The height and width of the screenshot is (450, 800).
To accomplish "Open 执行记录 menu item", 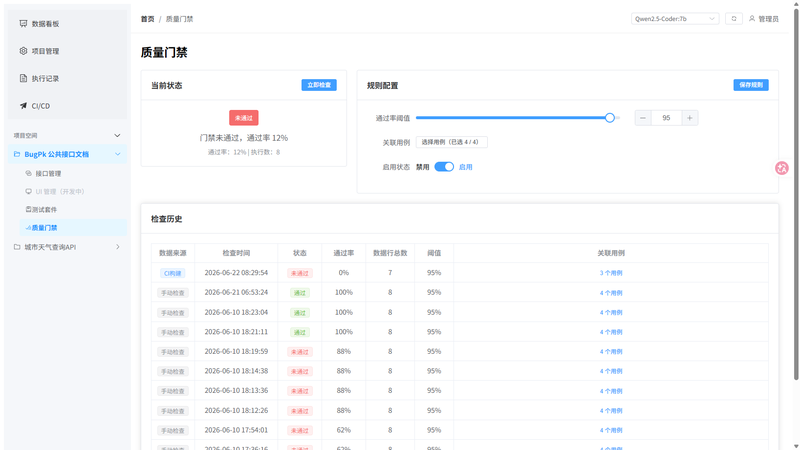I will (x=67, y=78).
